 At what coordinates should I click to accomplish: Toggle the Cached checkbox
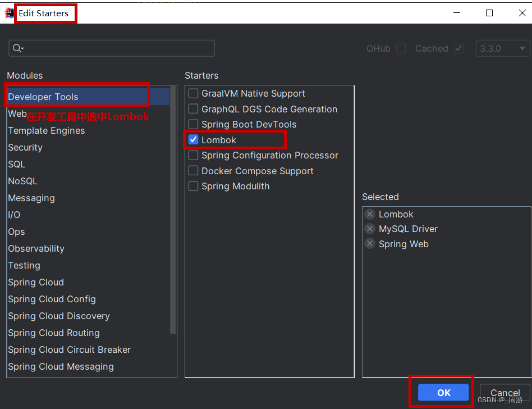tap(458, 48)
